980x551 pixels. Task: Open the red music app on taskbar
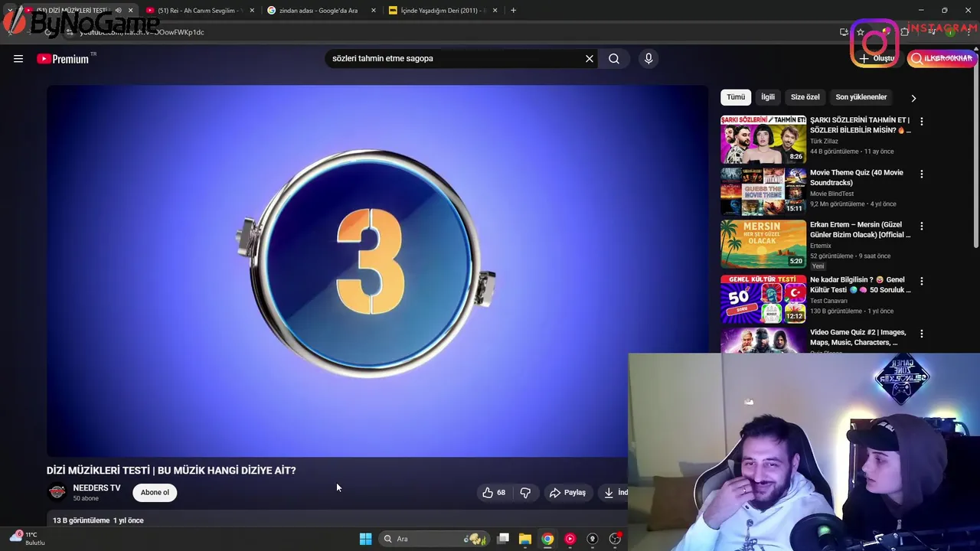(x=570, y=539)
